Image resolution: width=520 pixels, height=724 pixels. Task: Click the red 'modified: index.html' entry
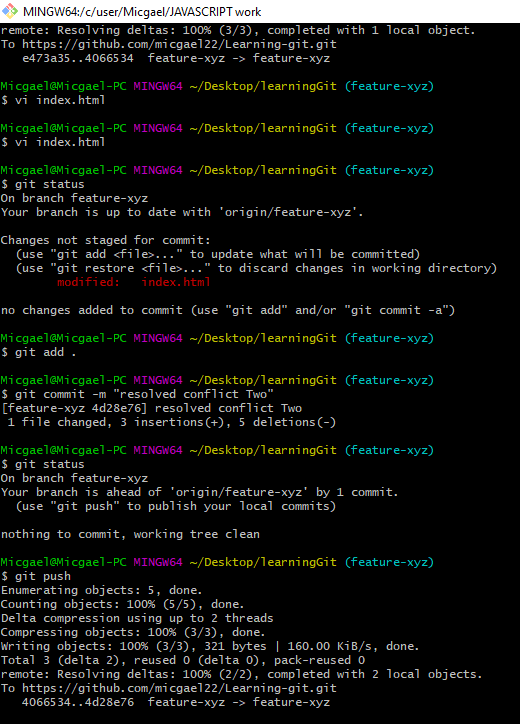click(x=134, y=282)
